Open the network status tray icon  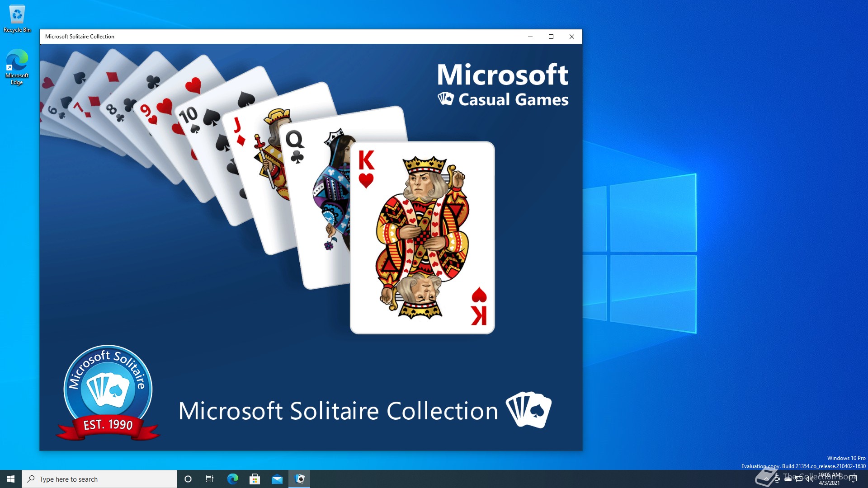[799, 479]
